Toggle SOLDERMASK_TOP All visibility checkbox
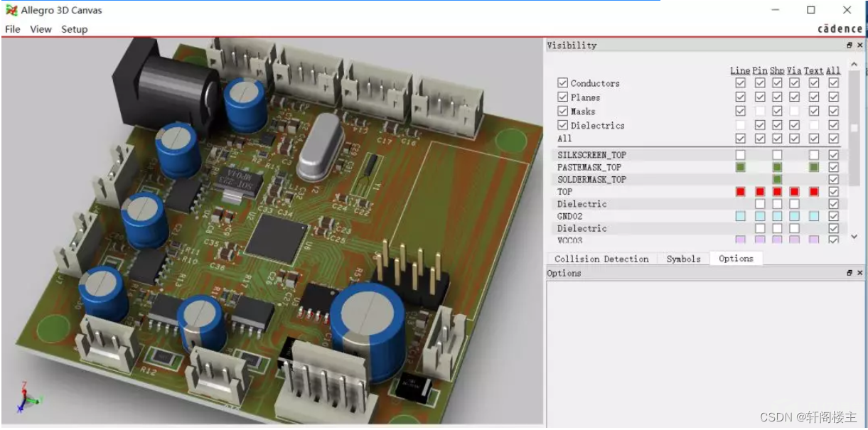 (x=834, y=180)
